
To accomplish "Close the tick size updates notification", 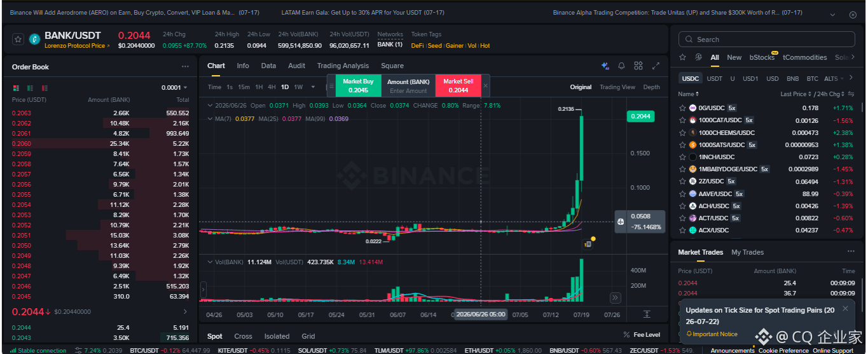I will coord(845,309).
